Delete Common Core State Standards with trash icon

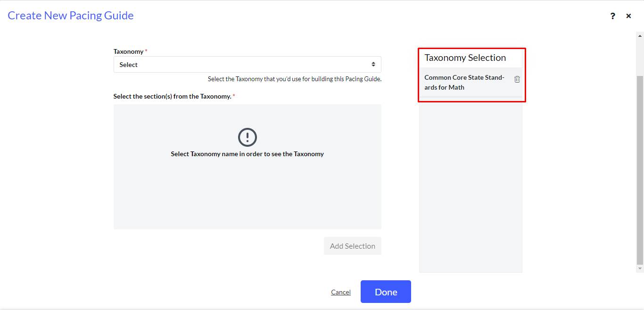[x=517, y=79]
